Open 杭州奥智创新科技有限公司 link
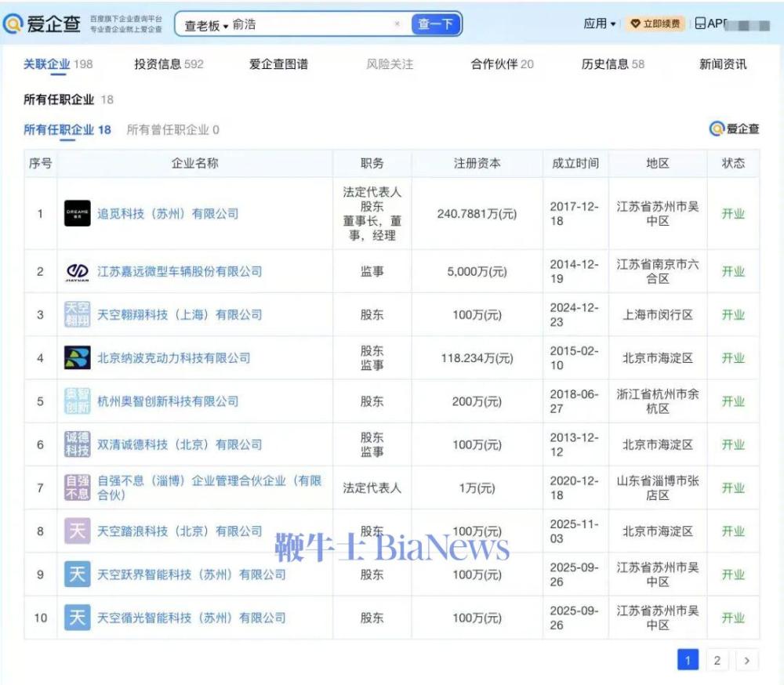This screenshot has width=784, height=685. (168, 401)
